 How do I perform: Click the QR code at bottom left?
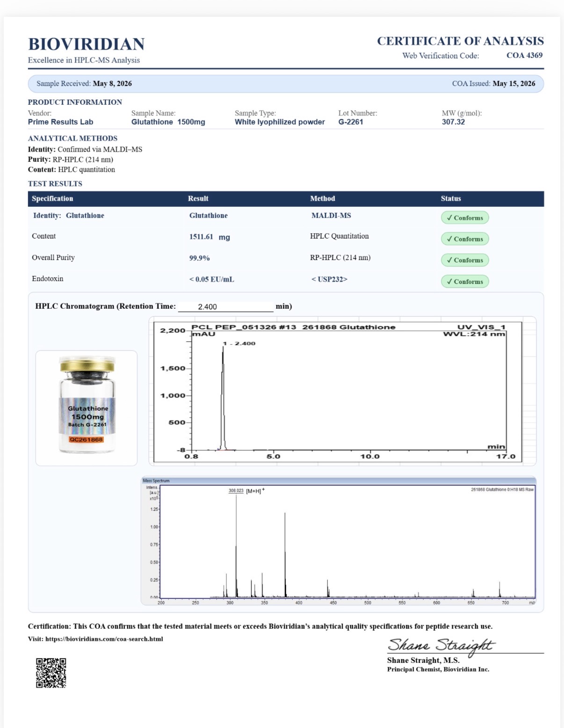coord(51,673)
